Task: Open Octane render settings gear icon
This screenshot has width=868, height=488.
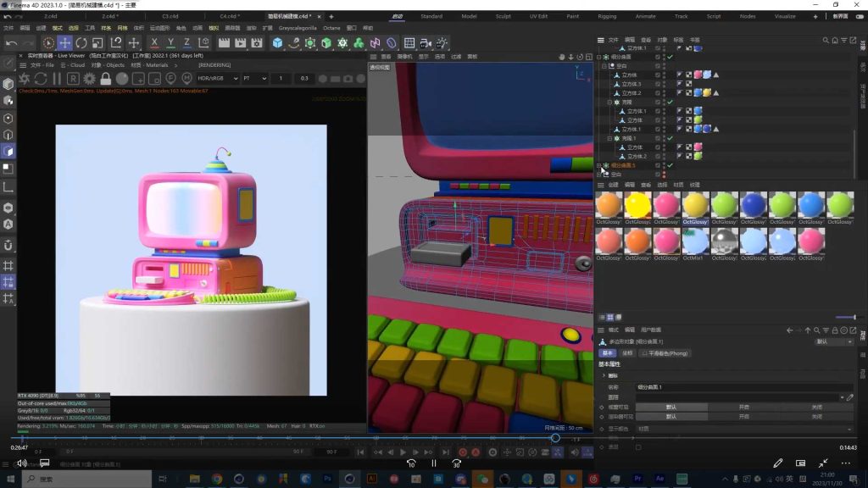Action: point(89,79)
